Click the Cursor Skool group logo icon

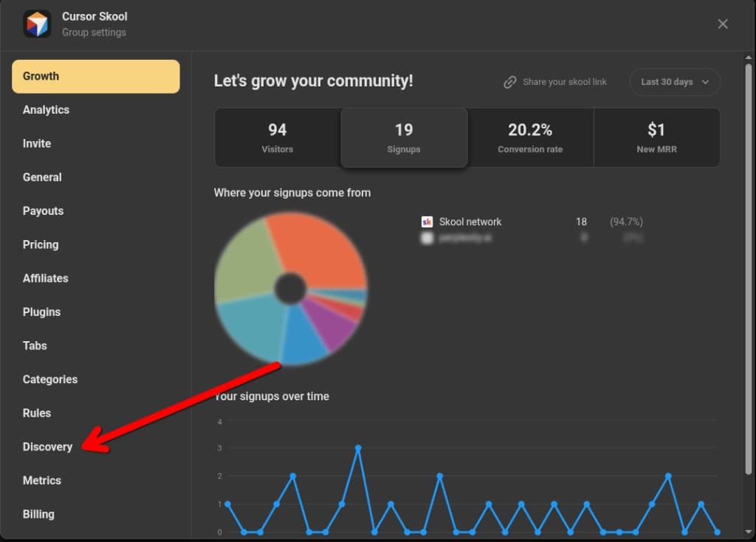[x=37, y=24]
